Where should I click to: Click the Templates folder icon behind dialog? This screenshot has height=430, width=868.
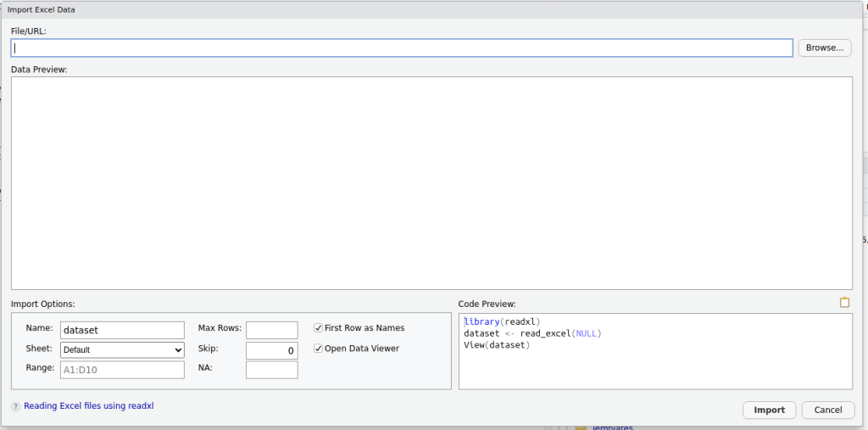(x=581, y=427)
